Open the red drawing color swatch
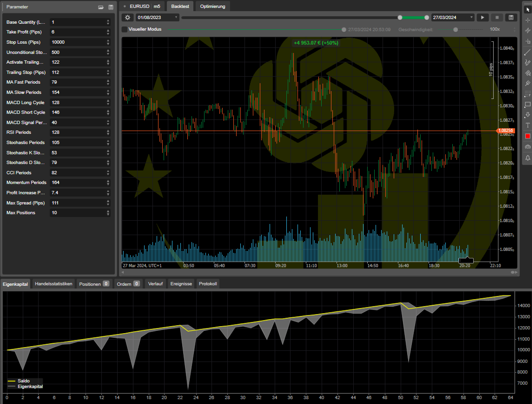The image size is (532, 404). pyautogui.click(x=528, y=136)
